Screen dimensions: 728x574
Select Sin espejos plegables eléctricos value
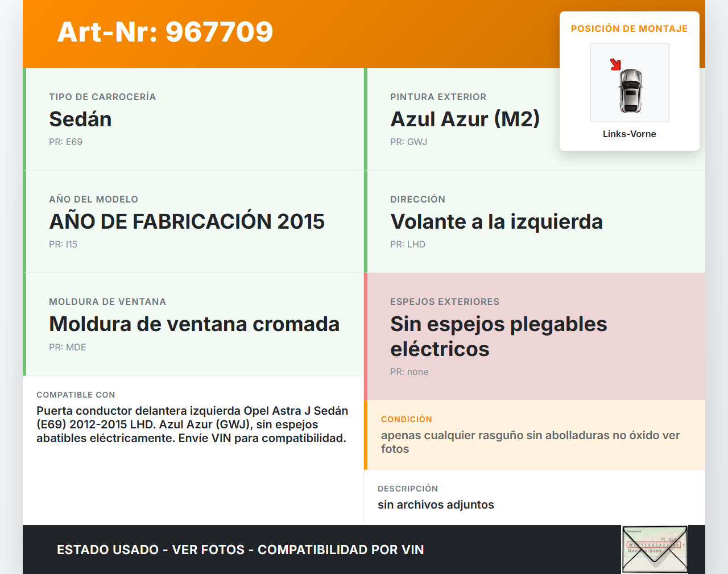point(499,336)
